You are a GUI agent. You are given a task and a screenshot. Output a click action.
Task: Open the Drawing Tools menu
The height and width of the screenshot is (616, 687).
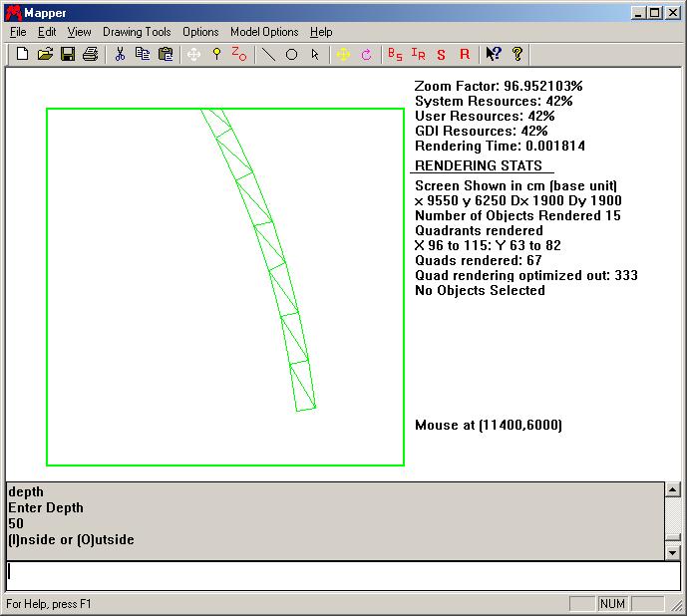point(137,32)
